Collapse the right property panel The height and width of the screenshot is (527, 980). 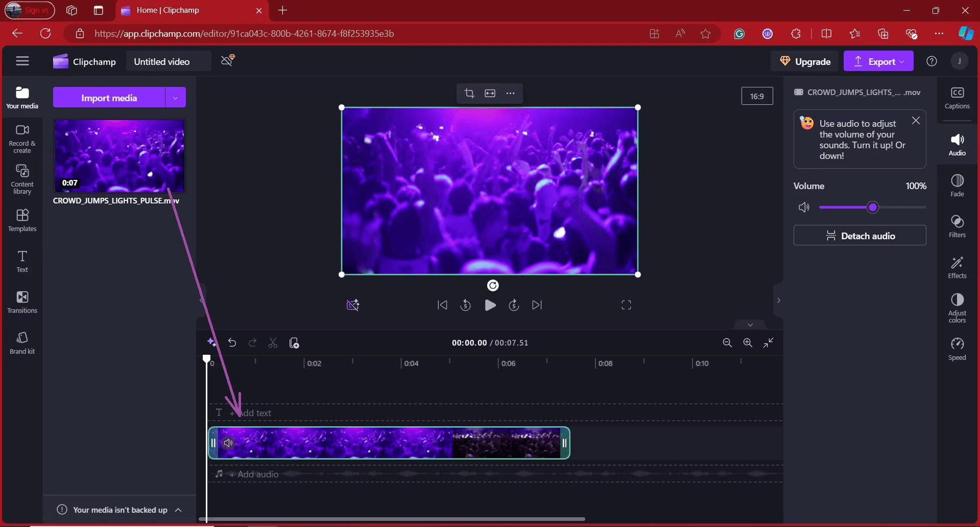click(778, 301)
